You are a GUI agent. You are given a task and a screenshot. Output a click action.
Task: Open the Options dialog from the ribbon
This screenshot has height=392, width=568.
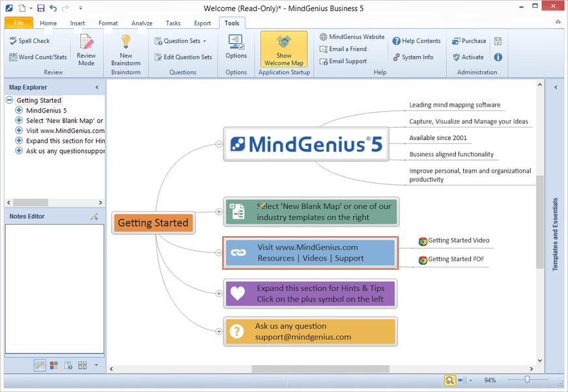[x=236, y=48]
